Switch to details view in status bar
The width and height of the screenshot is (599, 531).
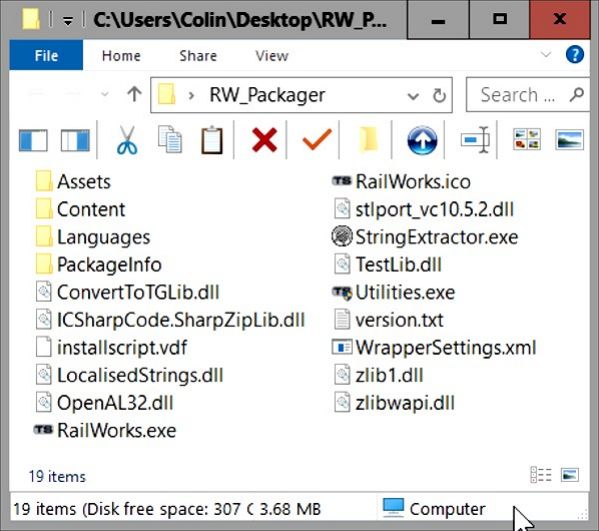(541, 475)
